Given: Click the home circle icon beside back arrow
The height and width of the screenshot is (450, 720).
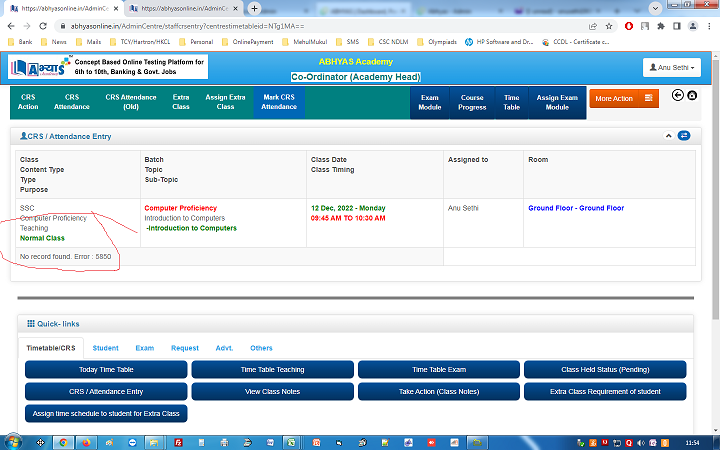Looking at the screenshot, I should (691, 95).
